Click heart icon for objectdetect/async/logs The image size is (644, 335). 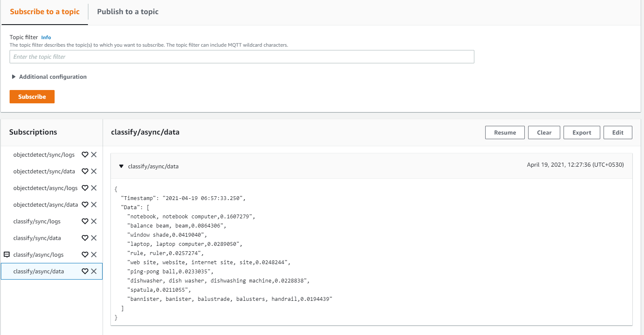coord(85,188)
